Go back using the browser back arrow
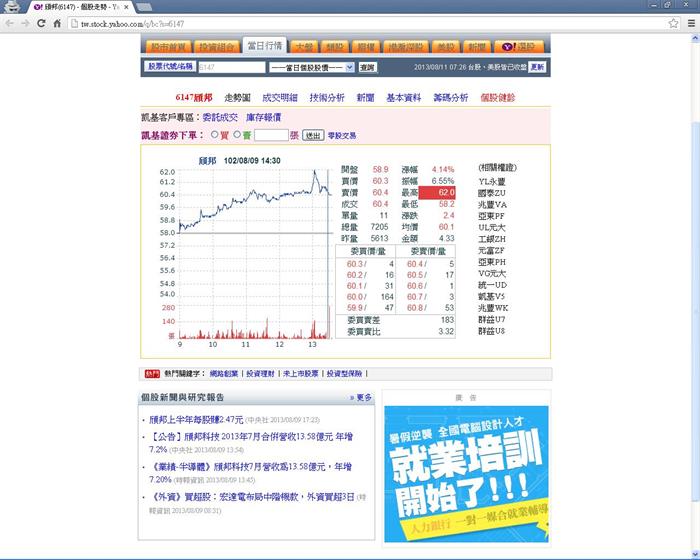This screenshot has height=560, width=700. pos(9,23)
